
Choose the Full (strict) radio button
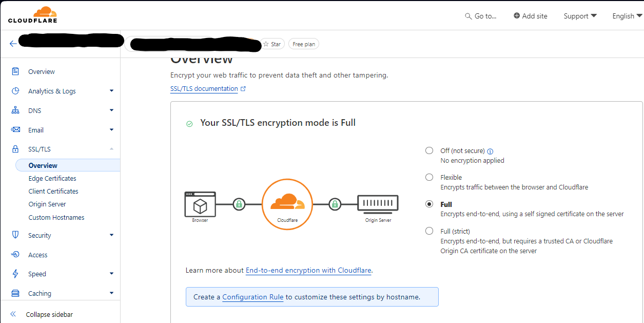click(429, 231)
